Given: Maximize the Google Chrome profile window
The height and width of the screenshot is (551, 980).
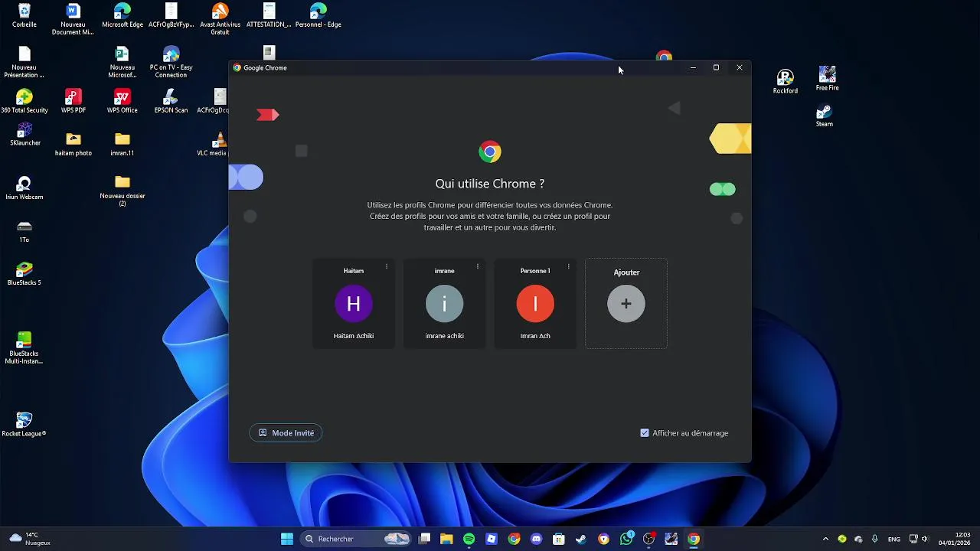Looking at the screenshot, I should pyautogui.click(x=716, y=67).
